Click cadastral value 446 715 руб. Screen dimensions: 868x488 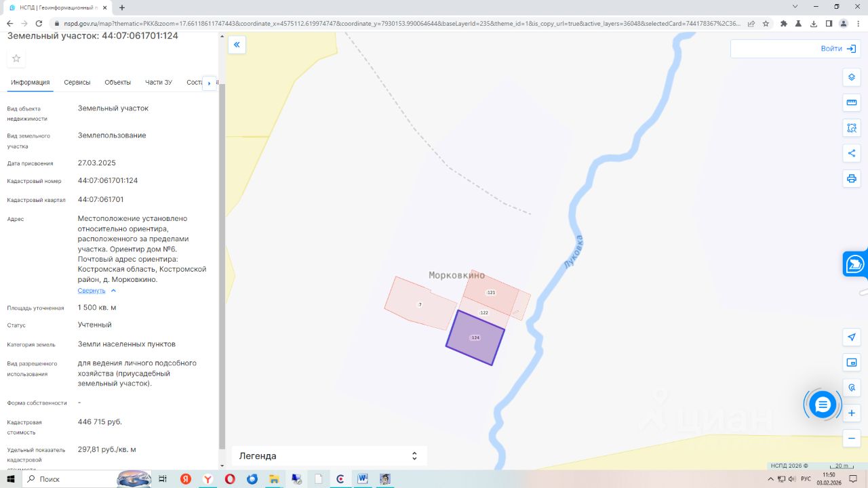pyautogui.click(x=100, y=422)
